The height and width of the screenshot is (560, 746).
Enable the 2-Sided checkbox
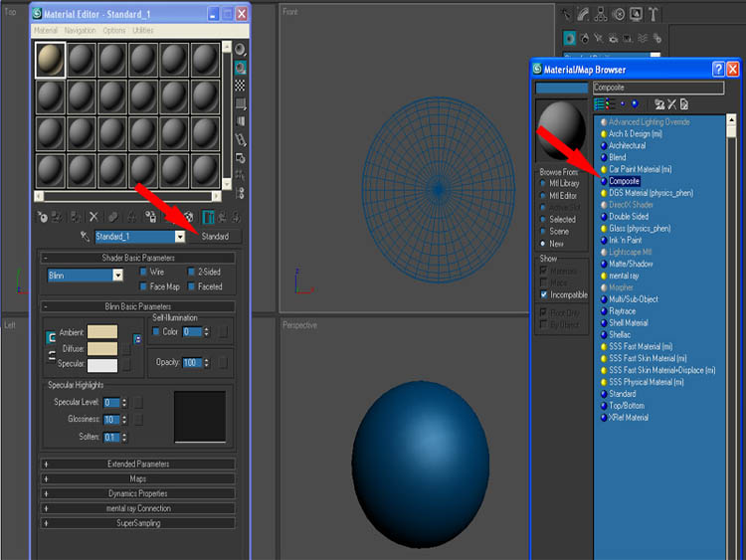tap(191, 272)
